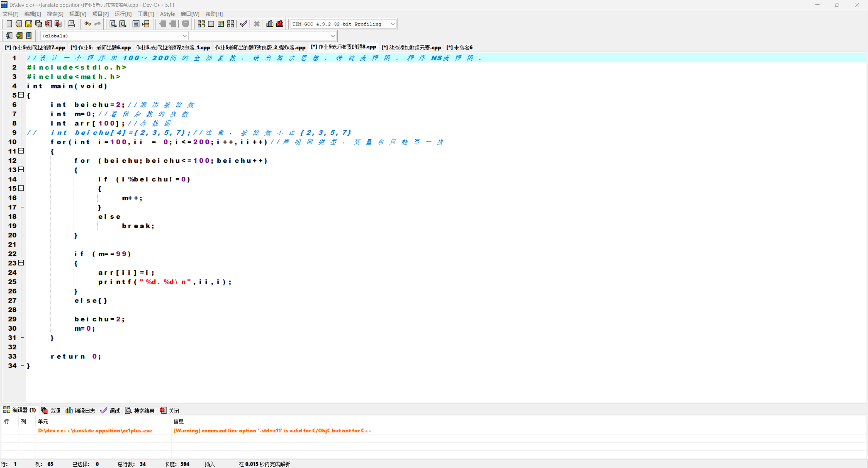Open the 编译日志 panel tab
Viewport: 868px width, 468px height.
(80, 411)
